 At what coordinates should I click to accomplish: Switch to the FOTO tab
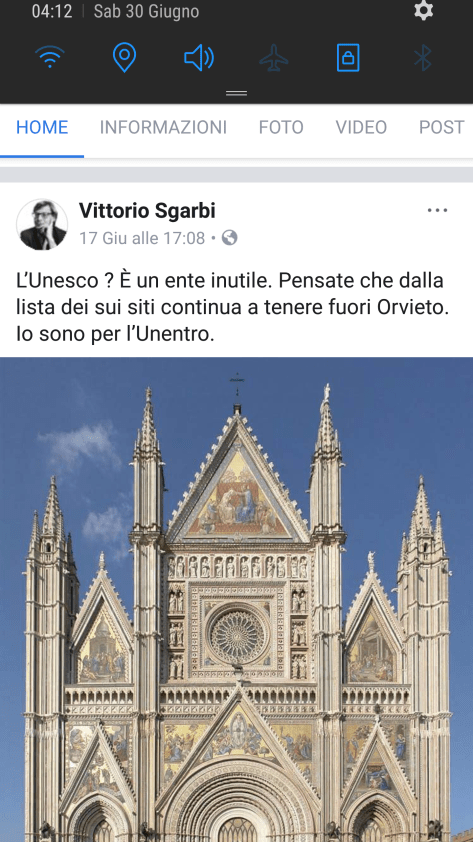click(x=281, y=127)
